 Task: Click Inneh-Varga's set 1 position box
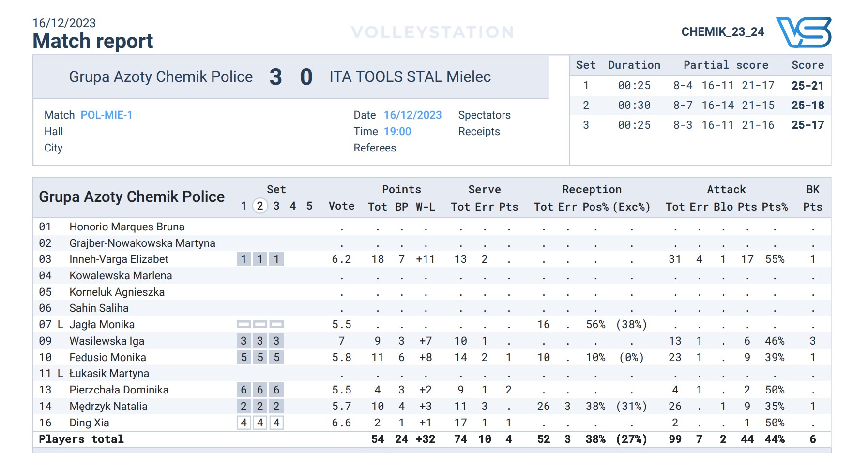[x=244, y=259]
